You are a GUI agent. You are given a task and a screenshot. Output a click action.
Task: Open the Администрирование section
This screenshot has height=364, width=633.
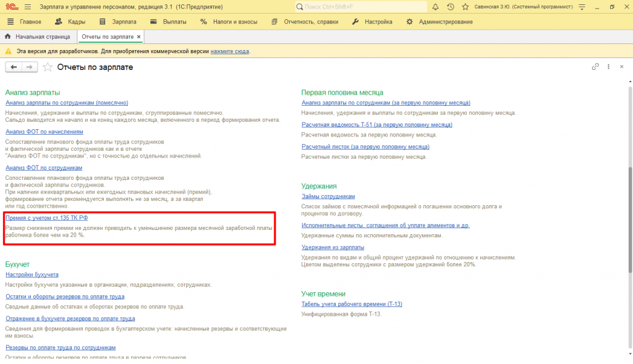(440, 22)
